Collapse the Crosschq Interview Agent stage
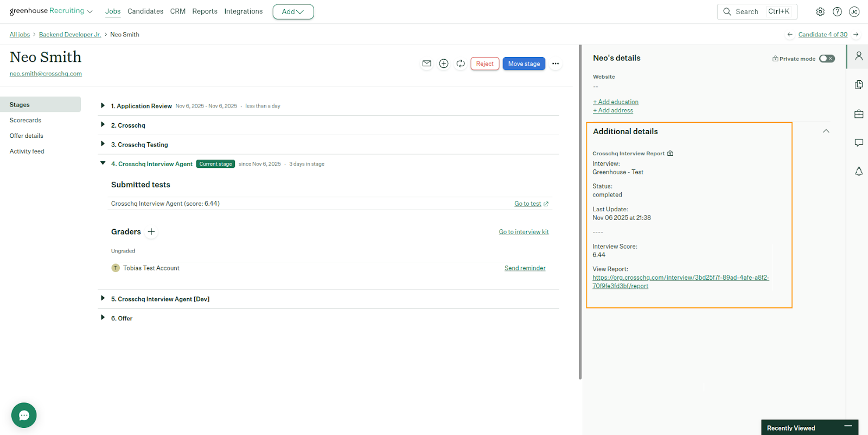 click(x=103, y=163)
